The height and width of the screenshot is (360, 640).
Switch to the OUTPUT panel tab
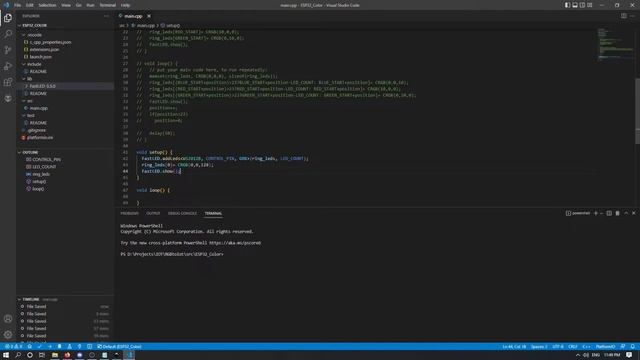(x=153, y=213)
